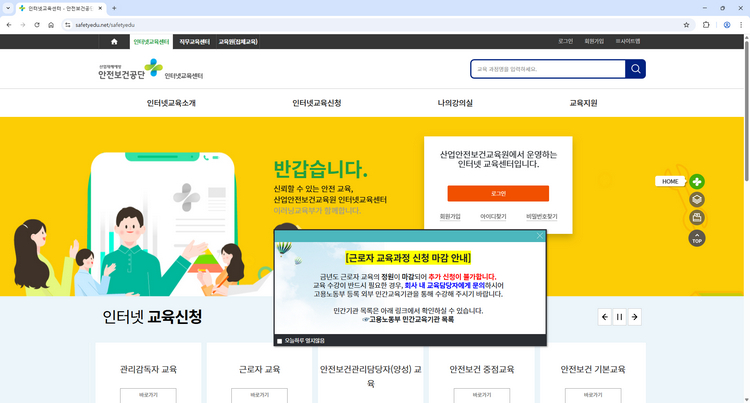Click the 비밀번호찾기 link

point(541,217)
